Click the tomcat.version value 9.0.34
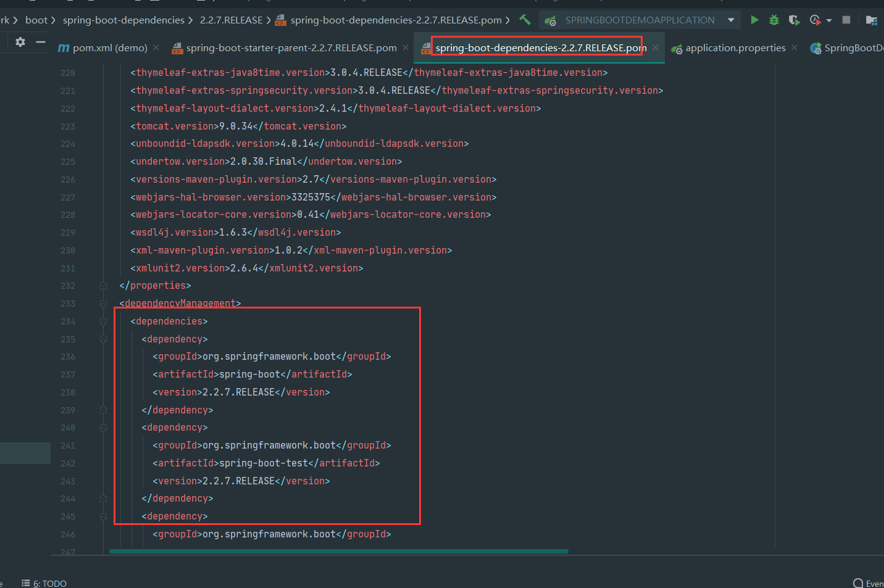Viewport: 884px width, 588px height. (x=236, y=126)
